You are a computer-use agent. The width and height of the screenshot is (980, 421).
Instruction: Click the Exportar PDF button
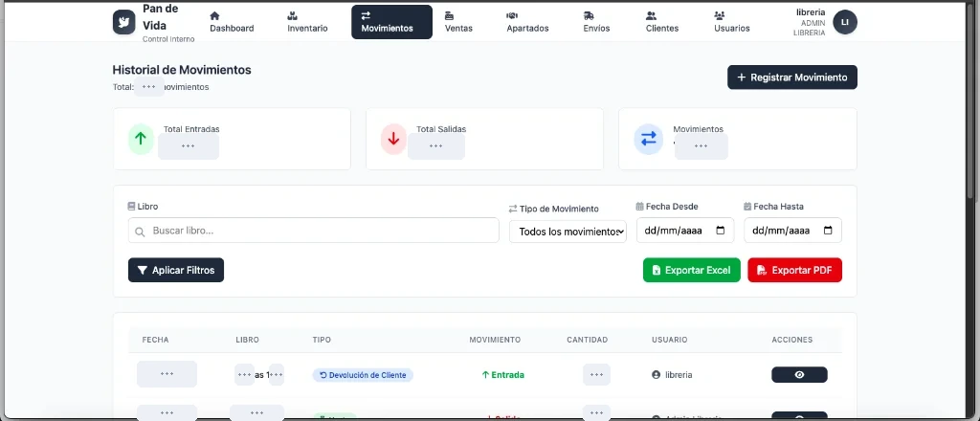click(794, 270)
